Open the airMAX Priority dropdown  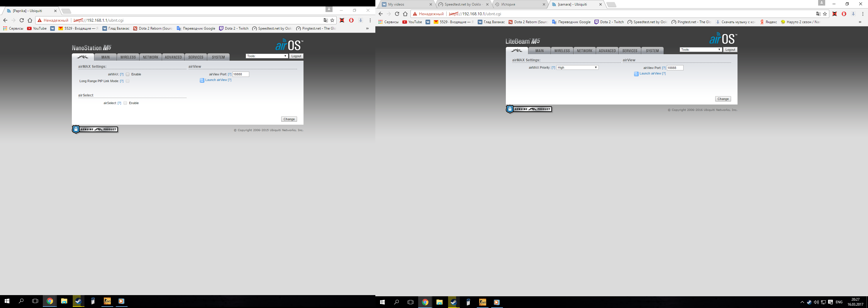pyautogui.click(x=577, y=68)
